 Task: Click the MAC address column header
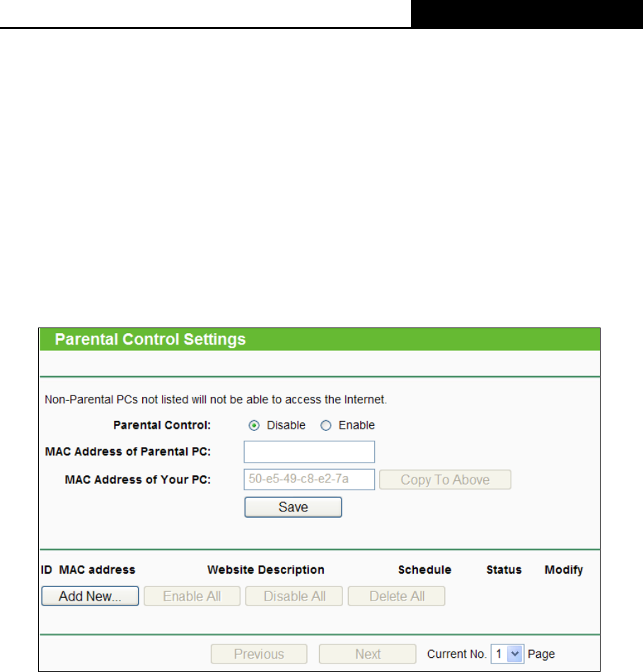[97, 569]
